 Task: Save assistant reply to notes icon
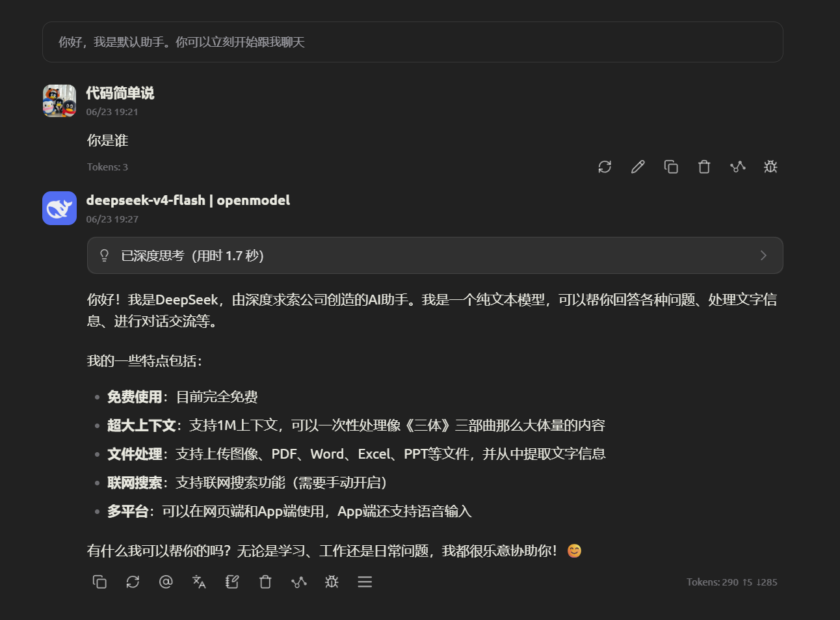232,582
